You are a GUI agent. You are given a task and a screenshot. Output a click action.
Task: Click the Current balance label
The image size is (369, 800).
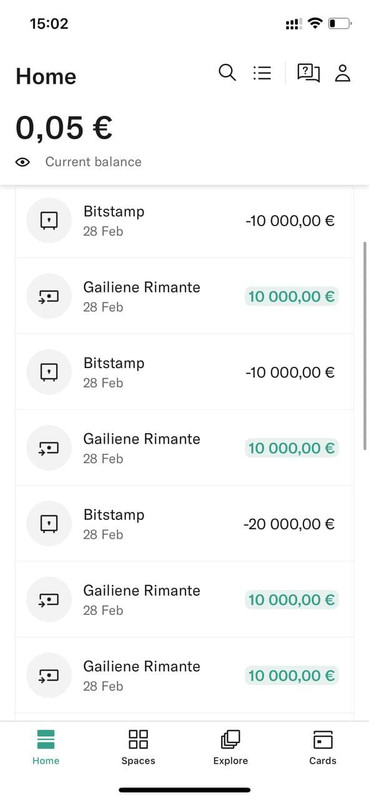(93, 162)
